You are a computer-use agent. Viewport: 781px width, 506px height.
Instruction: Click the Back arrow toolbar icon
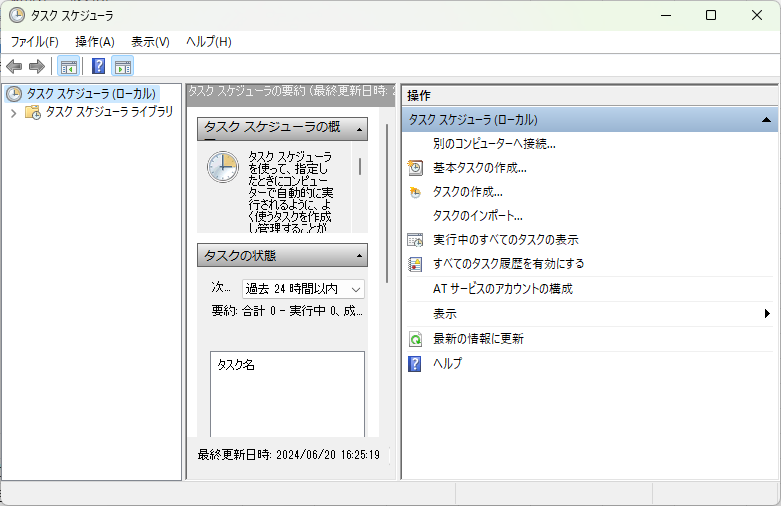(14, 67)
